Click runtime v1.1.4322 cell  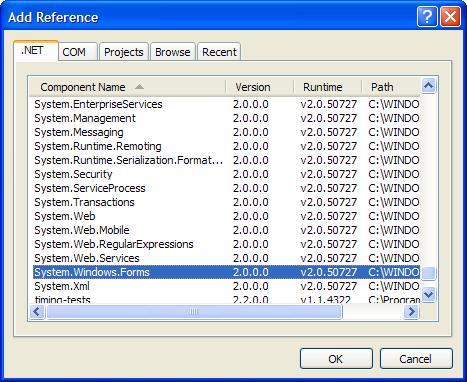point(325,299)
